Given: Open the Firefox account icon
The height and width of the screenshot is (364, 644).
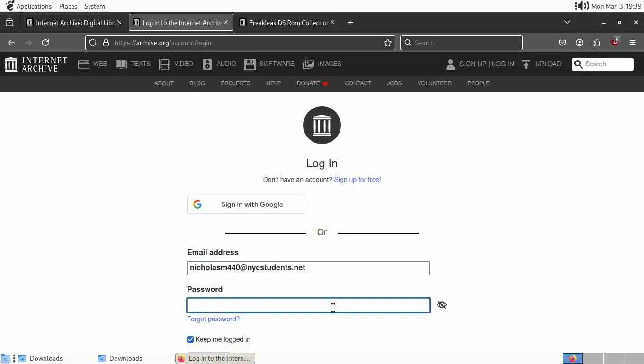Looking at the screenshot, I should click(x=580, y=43).
